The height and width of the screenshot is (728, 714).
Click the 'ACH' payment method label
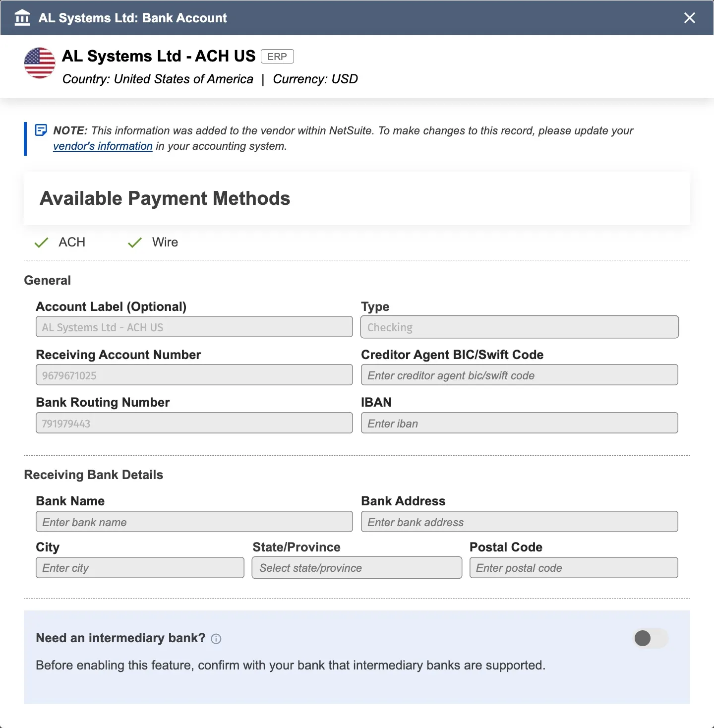click(72, 242)
